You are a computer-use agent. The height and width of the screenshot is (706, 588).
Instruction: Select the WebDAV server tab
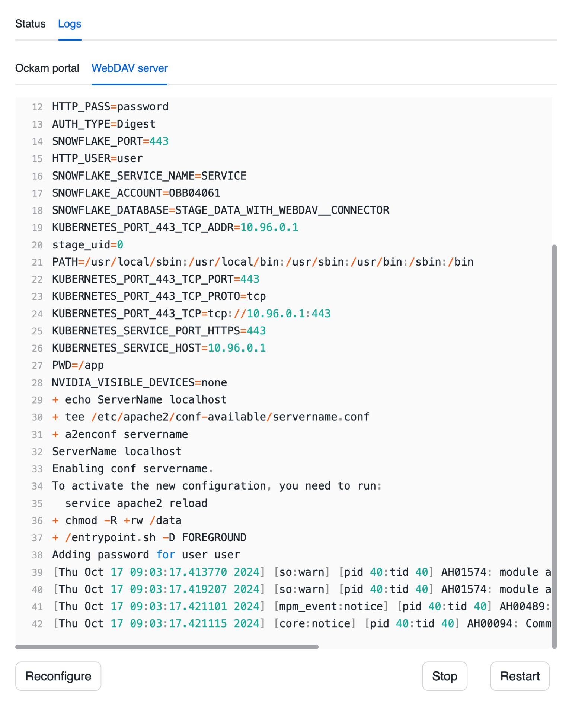coord(130,68)
